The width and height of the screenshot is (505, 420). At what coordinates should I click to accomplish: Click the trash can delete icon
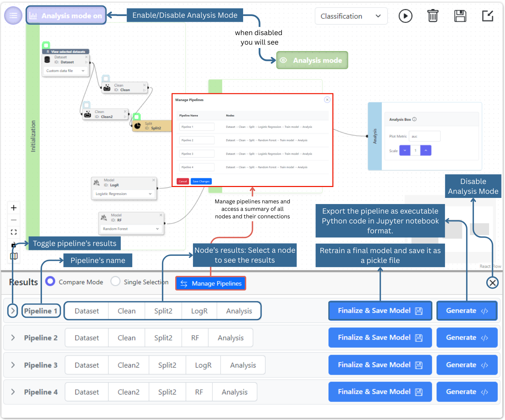[432, 16]
